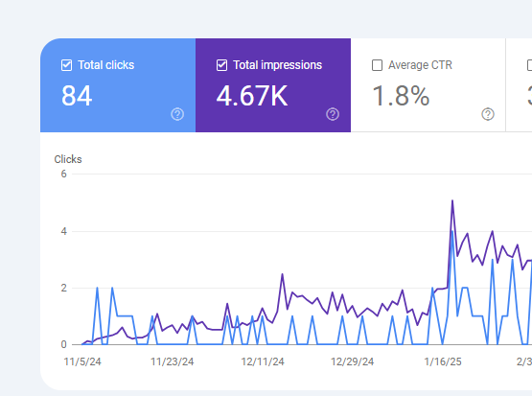Select the Total impressions metric card
532x396 pixels.
click(x=273, y=85)
